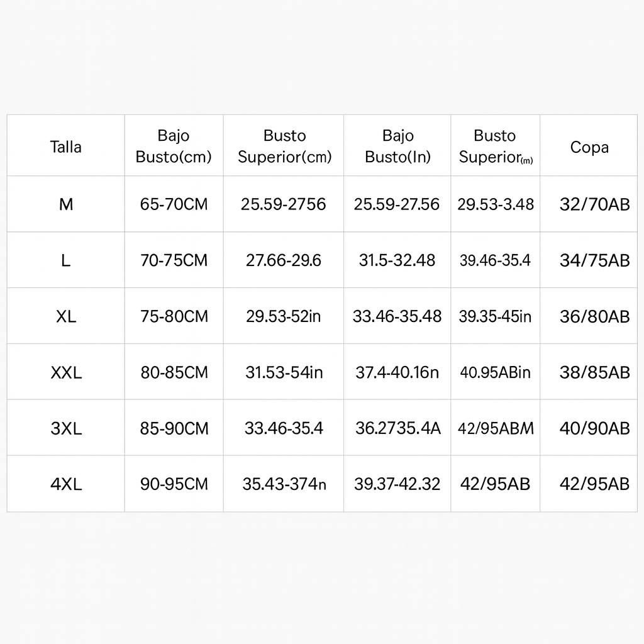This screenshot has height=644, width=644.
Task: Click the 3XL size row label
Action: 66,428
